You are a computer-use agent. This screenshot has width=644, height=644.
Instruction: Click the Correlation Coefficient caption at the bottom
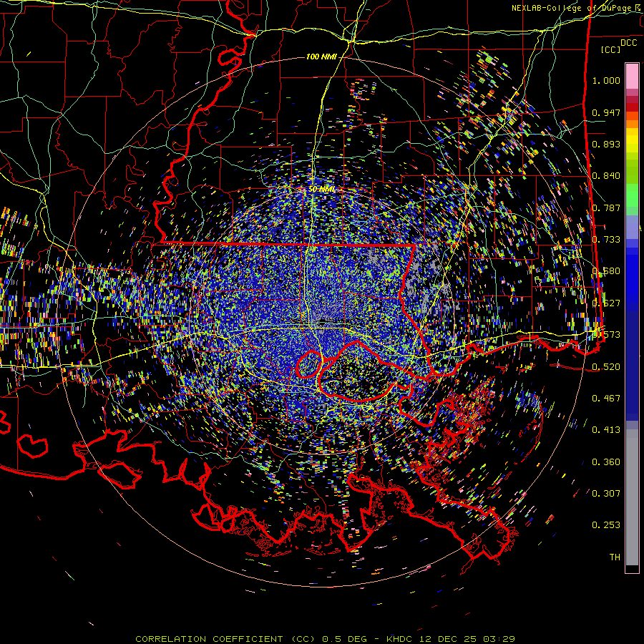tap(325, 639)
